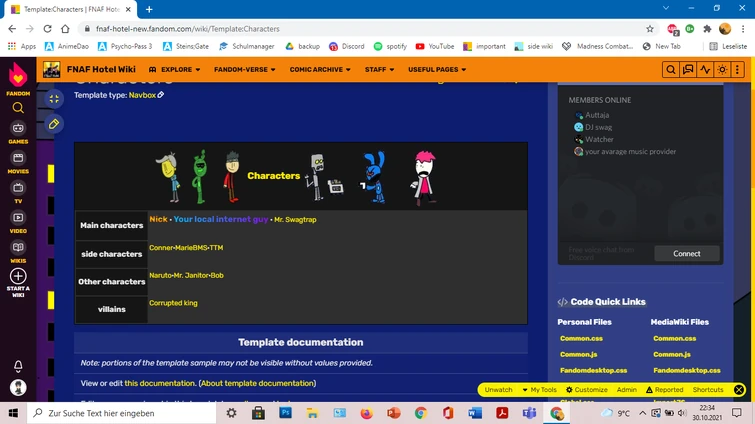Open the YouTube bookmark

pyautogui.click(x=435, y=46)
